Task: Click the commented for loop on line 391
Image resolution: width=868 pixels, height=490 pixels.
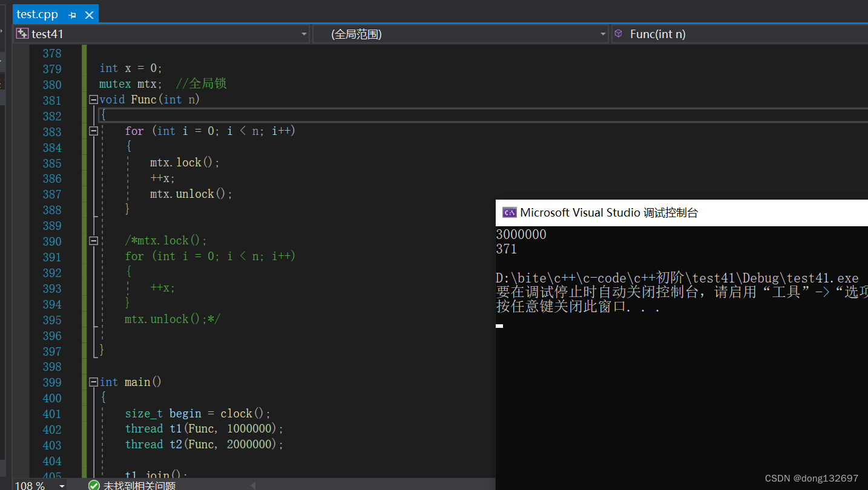Action: click(210, 256)
